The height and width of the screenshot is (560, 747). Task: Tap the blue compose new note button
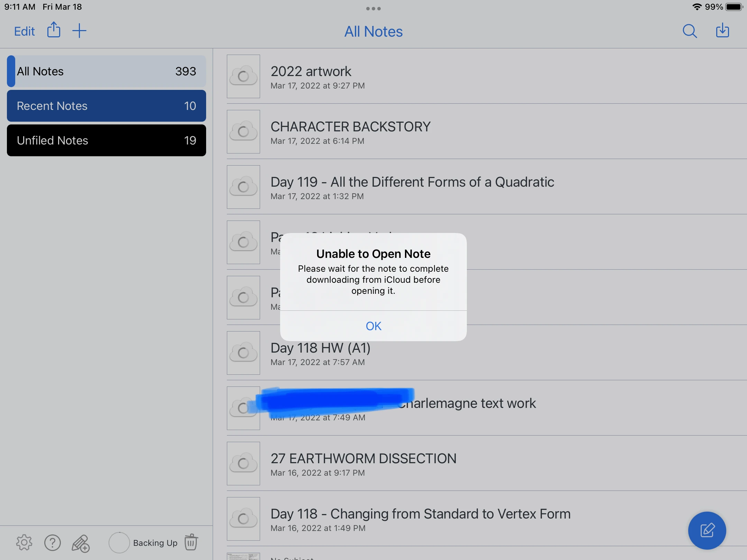tap(707, 530)
